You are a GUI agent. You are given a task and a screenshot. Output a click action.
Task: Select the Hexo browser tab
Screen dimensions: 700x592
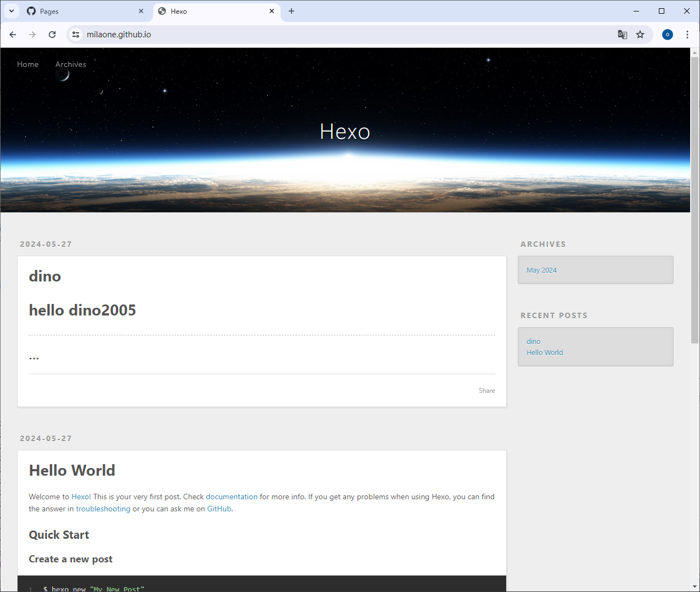[x=216, y=11]
